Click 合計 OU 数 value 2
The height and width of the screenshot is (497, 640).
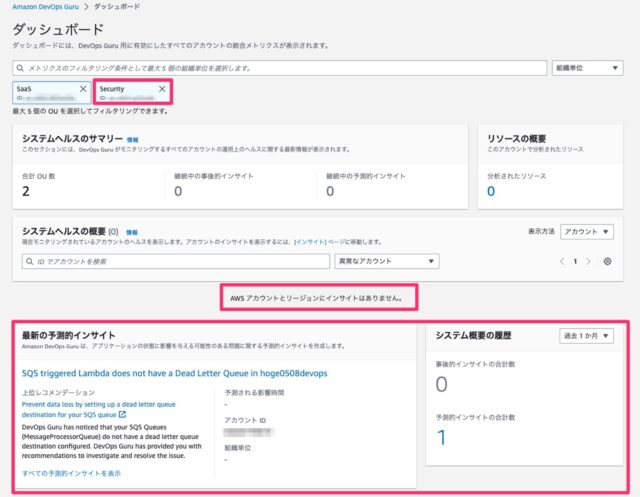pyautogui.click(x=26, y=191)
